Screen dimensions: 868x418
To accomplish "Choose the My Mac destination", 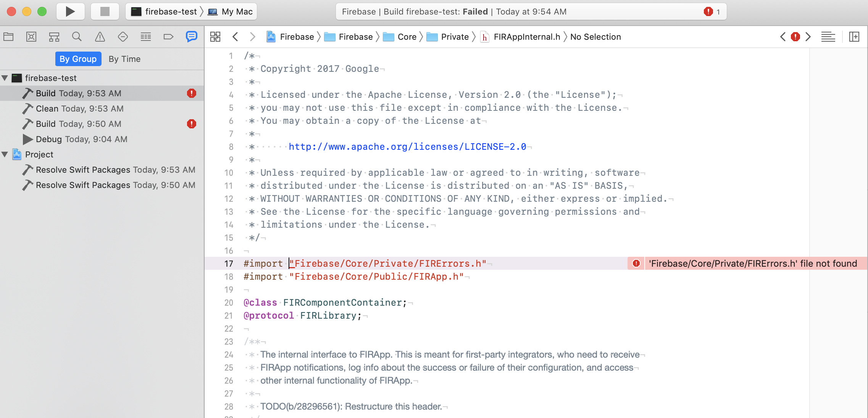I will point(230,11).
